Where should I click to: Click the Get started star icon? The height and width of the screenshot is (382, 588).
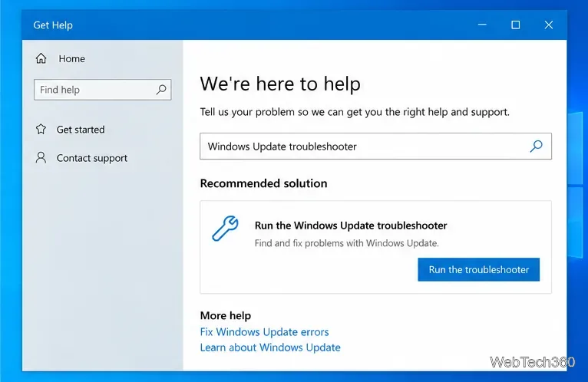41,130
